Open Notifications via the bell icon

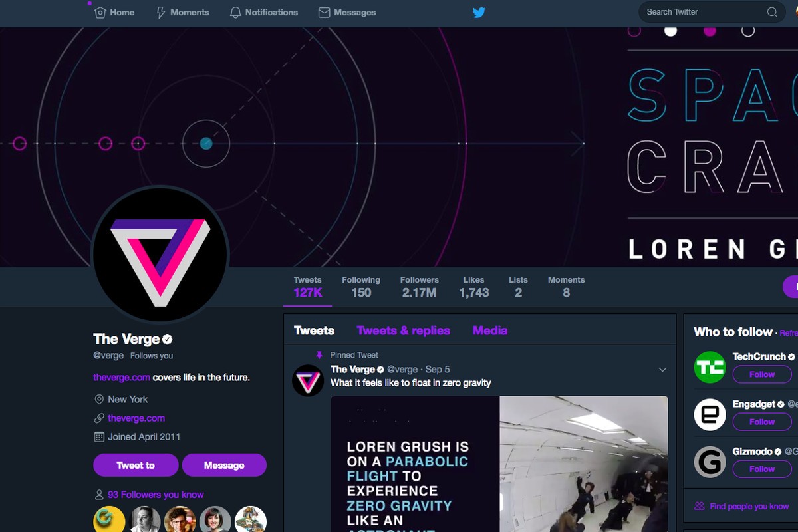point(235,12)
